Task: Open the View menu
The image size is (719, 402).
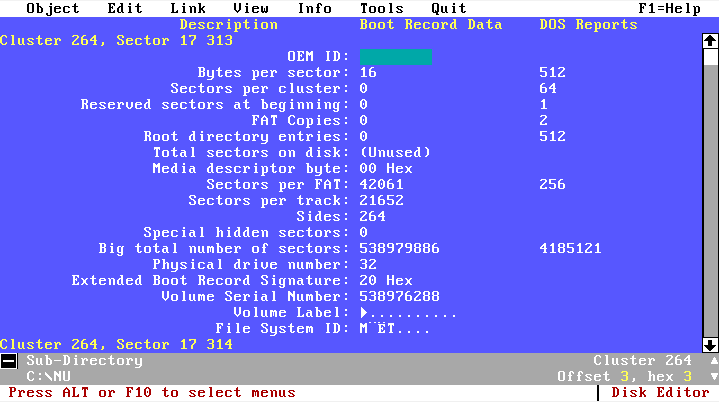Action: point(250,8)
